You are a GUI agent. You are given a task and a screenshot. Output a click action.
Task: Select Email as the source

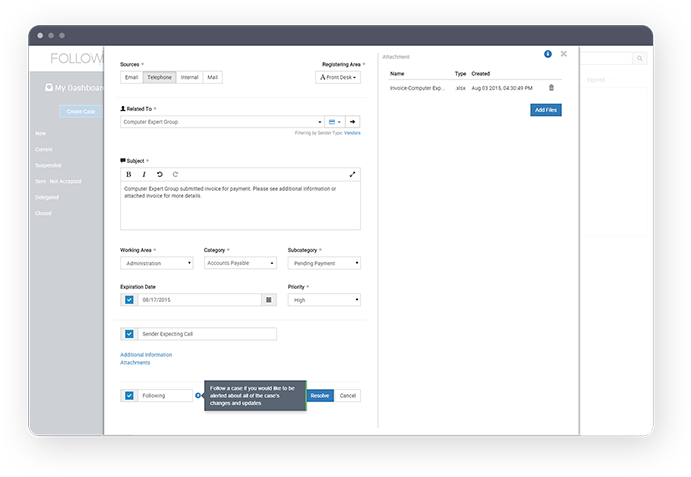point(131,77)
